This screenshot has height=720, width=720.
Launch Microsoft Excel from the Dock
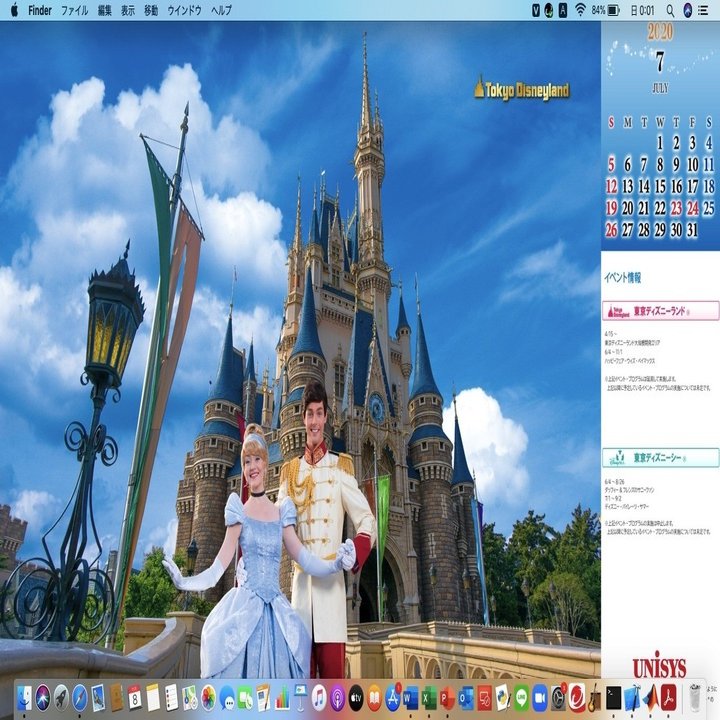click(429, 698)
